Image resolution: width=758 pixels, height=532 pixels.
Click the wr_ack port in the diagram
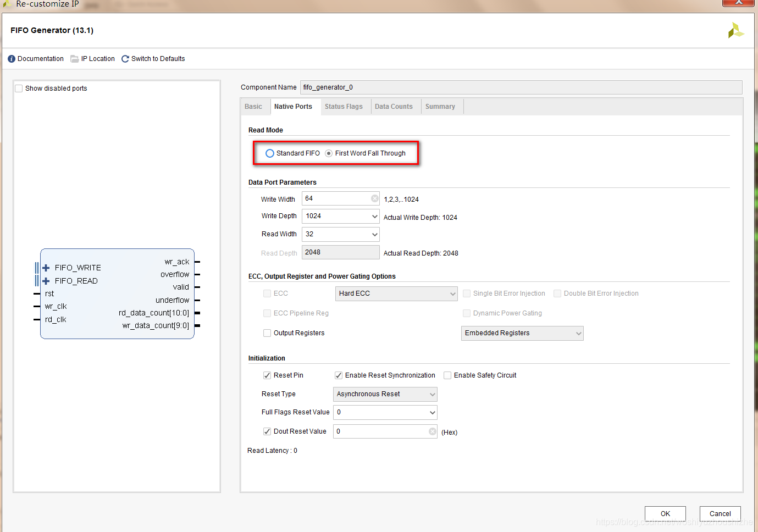177,262
